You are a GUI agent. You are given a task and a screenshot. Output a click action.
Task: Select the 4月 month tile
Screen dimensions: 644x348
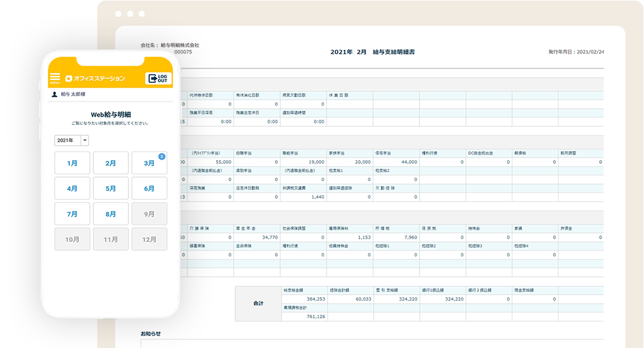tap(72, 188)
